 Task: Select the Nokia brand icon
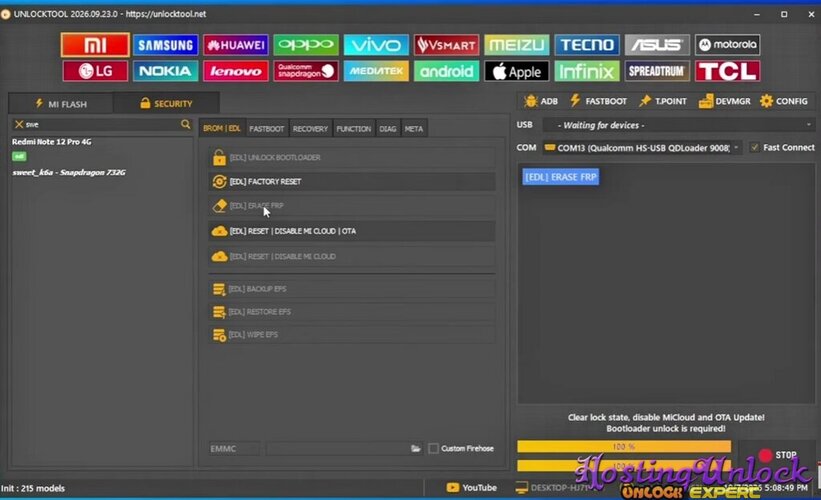click(x=165, y=71)
